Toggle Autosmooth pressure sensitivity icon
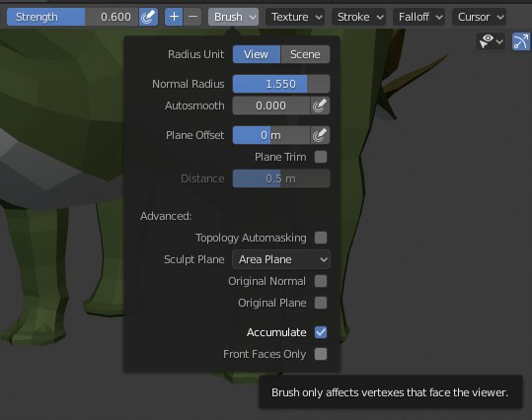 (320, 105)
